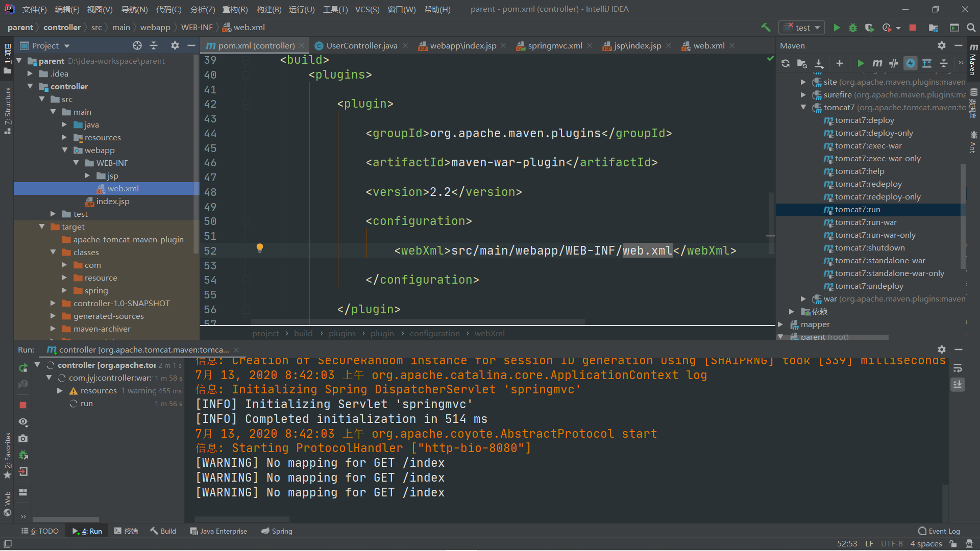The image size is (980, 551).
Task: Collapse all in Project panel toolbar
Action: tap(154, 45)
